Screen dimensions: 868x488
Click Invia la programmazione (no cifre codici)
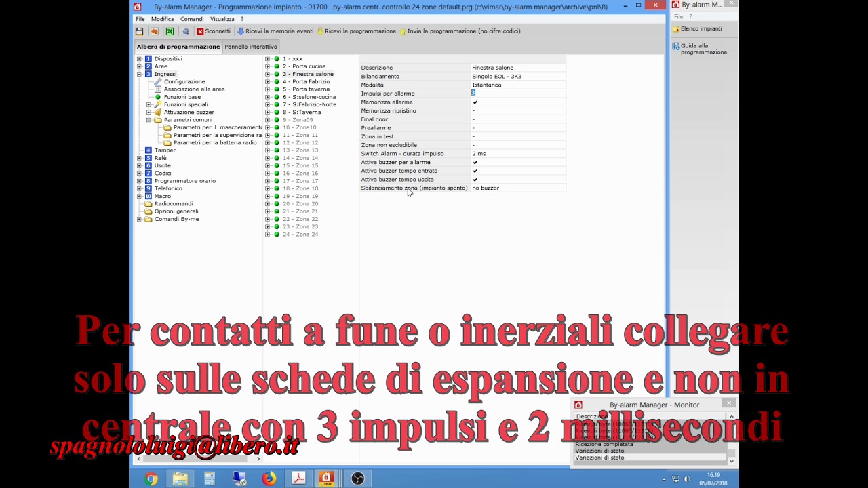[460, 31]
